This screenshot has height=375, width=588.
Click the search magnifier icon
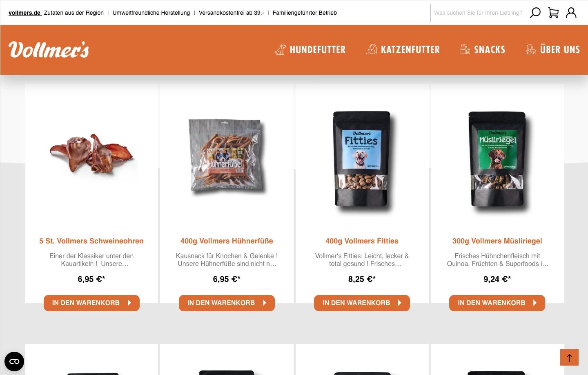pyautogui.click(x=535, y=13)
